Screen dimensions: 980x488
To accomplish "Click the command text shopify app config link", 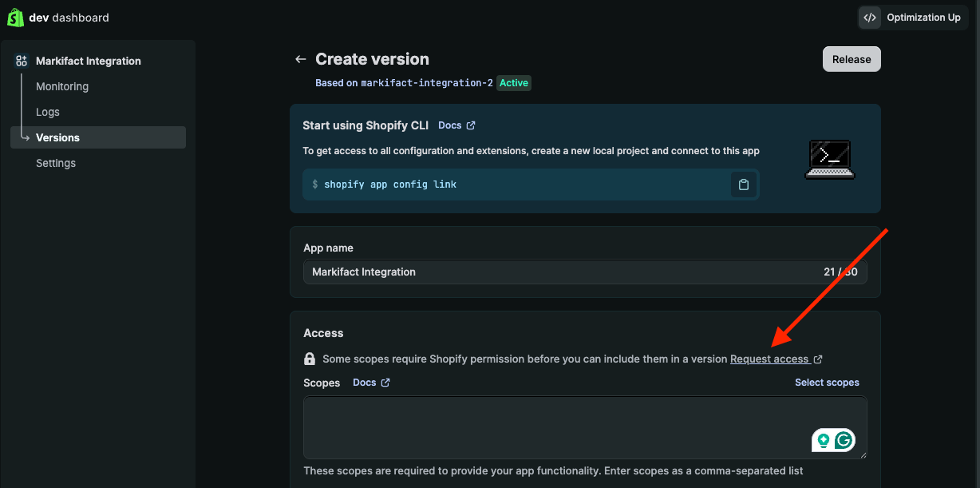I will (x=390, y=184).
